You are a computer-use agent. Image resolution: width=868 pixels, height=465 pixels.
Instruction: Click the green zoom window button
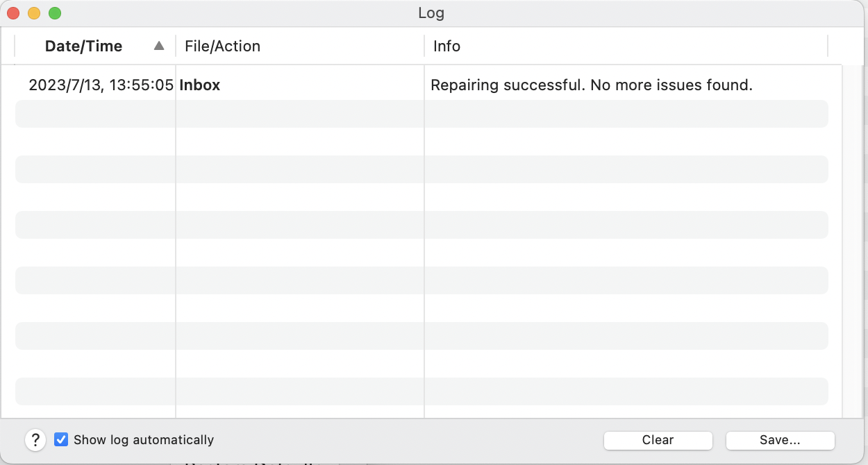point(54,12)
